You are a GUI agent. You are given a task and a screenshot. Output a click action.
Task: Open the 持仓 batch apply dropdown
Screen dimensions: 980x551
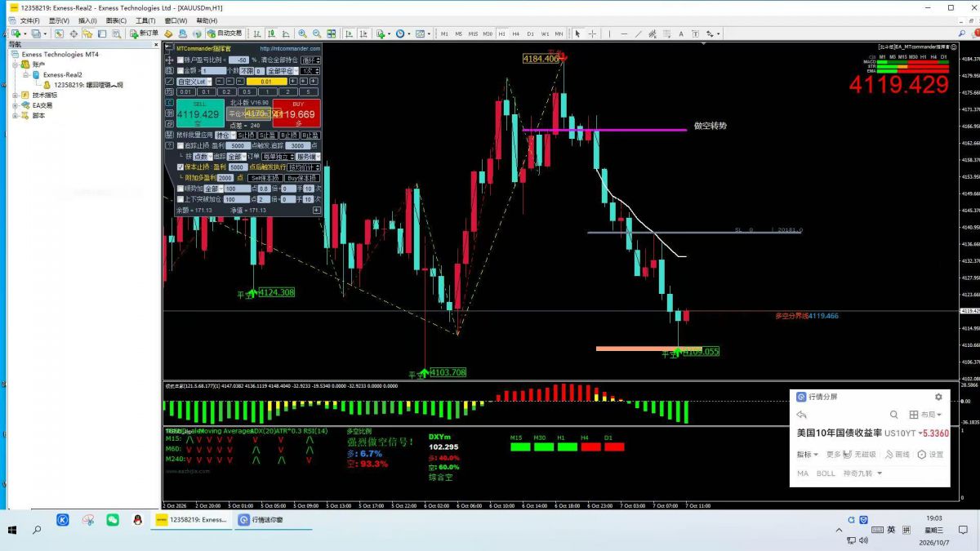tap(225, 135)
